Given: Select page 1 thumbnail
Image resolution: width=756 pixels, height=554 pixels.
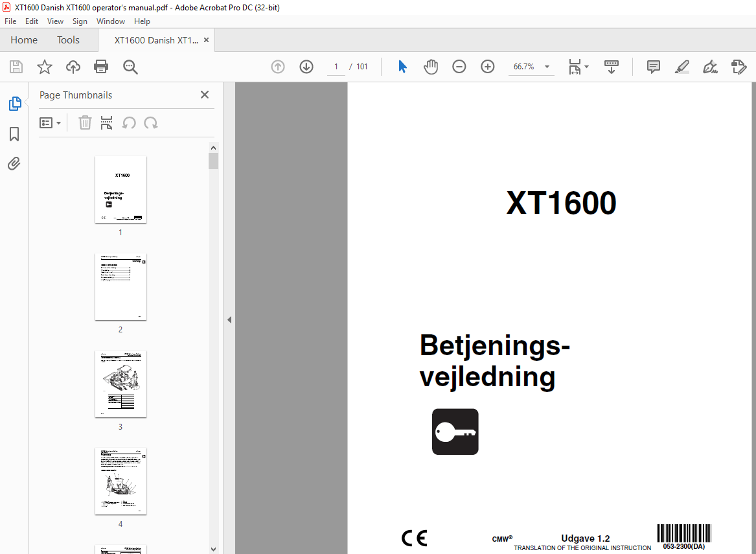Looking at the screenshot, I should click(x=120, y=189).
